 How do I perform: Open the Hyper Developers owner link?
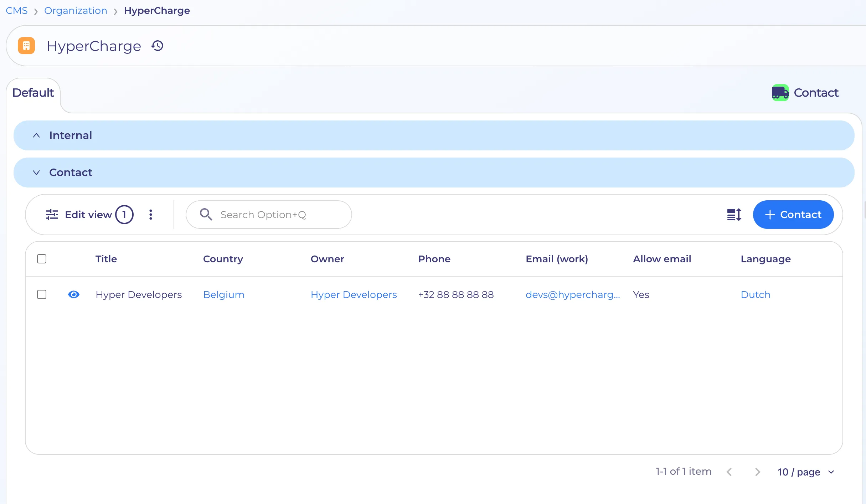click(x=354, y=294)
